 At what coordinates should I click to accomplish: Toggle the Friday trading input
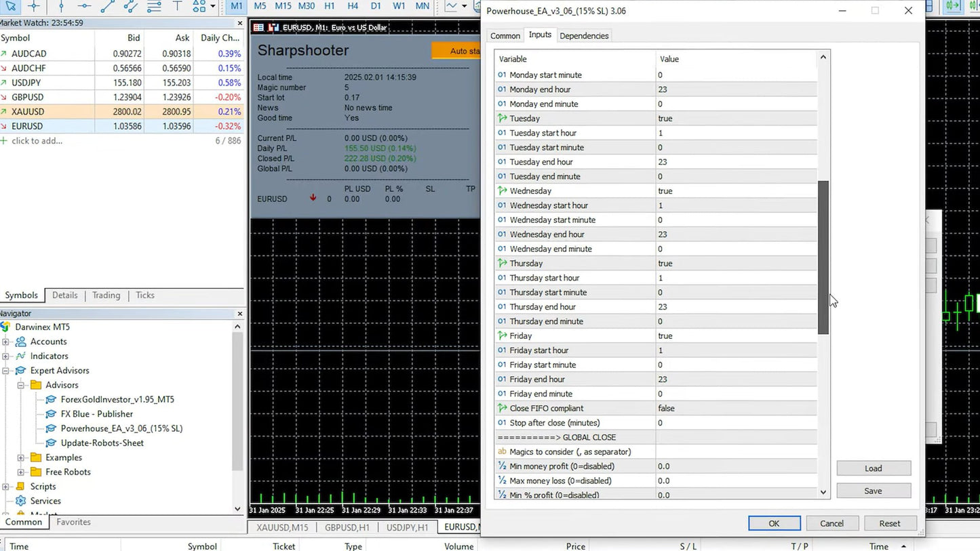click(735, 335)
